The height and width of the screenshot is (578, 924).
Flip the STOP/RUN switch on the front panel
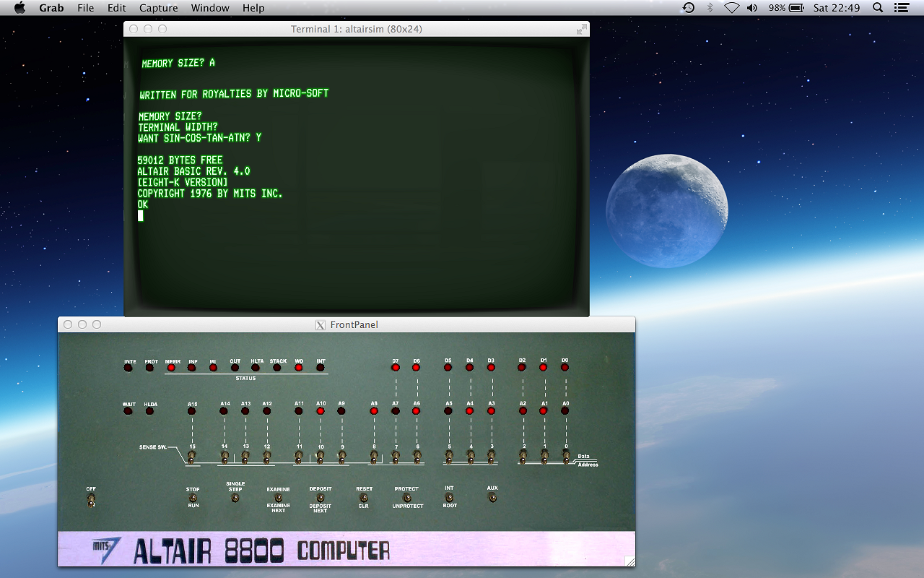(x=193, y=497)
